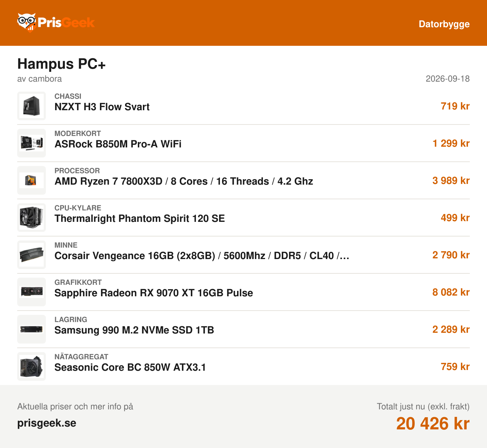Select Seasonic Core BC 850W title

tap(130, 367)
